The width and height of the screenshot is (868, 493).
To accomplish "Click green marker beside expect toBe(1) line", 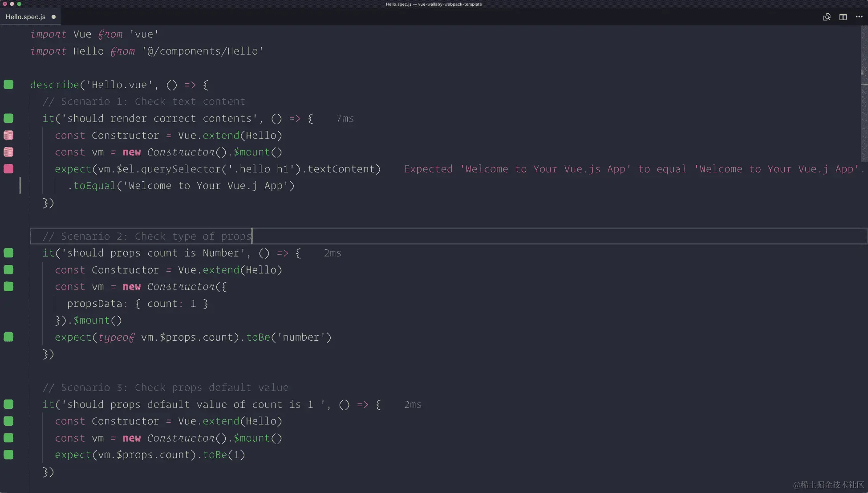I will click(x=8, y=455).
